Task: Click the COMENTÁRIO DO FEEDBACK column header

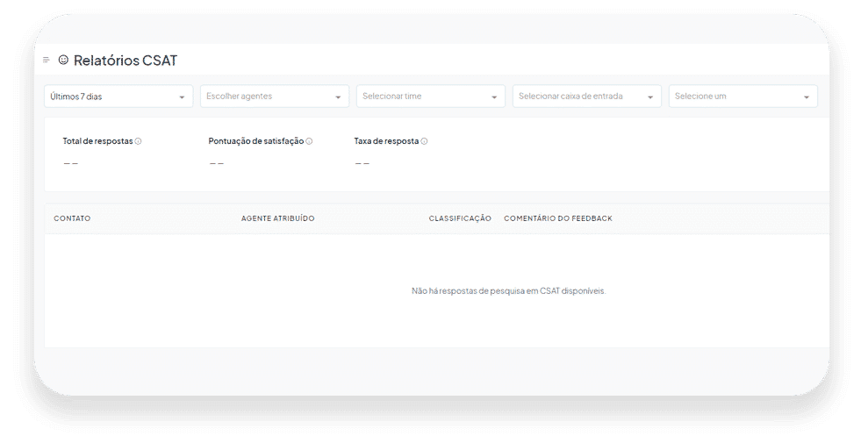Action: pos(558,218)
